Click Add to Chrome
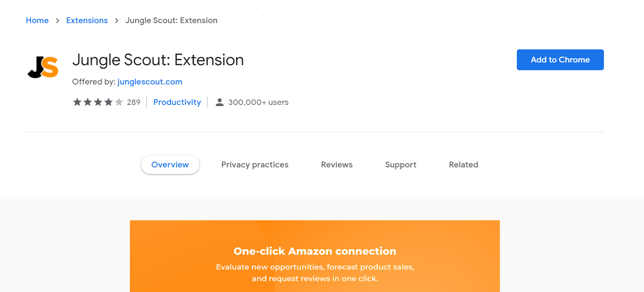644x292 pixels. [x=560, y=60]
